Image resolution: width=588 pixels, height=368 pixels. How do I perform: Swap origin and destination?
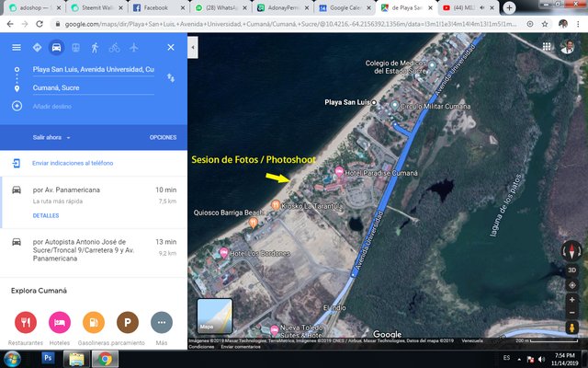(171, 77)
